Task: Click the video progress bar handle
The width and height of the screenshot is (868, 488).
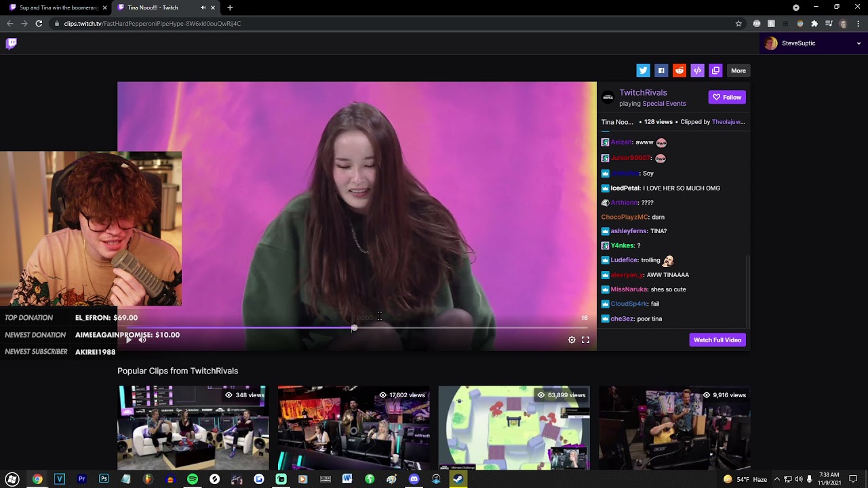Action: (354, 328)
